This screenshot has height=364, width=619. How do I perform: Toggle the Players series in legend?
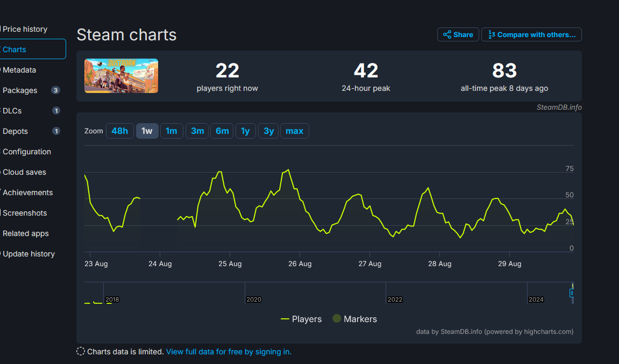pos(301,319)
